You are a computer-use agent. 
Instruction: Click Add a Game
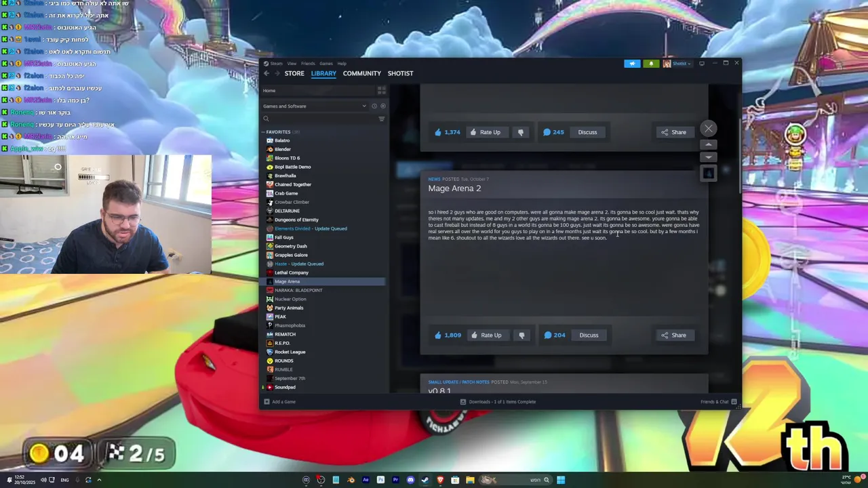tap(280, 402)
